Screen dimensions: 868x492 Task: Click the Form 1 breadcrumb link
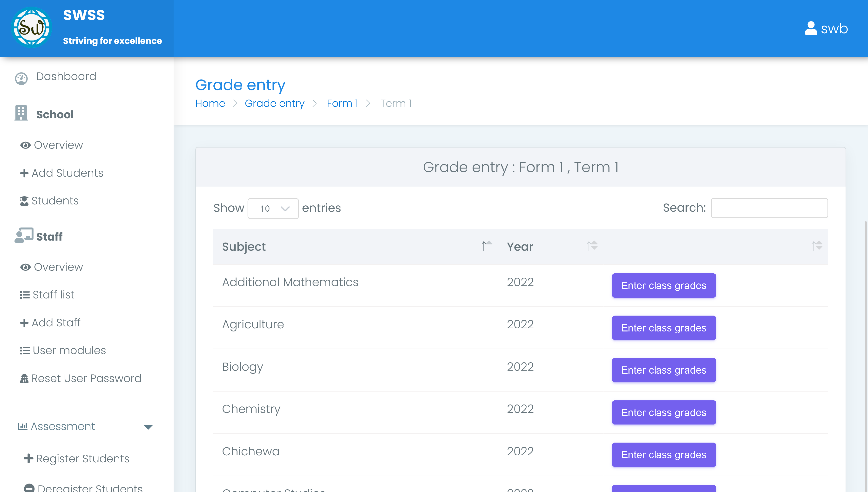click(342, 103)
